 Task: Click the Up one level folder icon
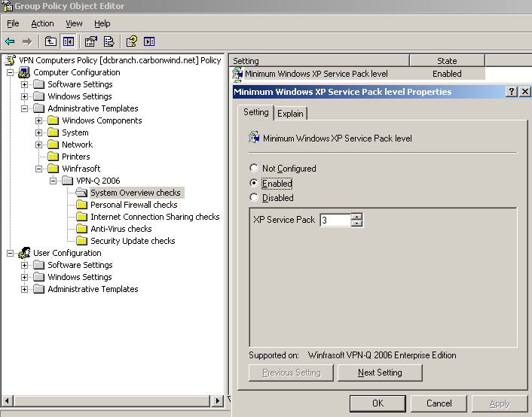(x=50, y=41)
